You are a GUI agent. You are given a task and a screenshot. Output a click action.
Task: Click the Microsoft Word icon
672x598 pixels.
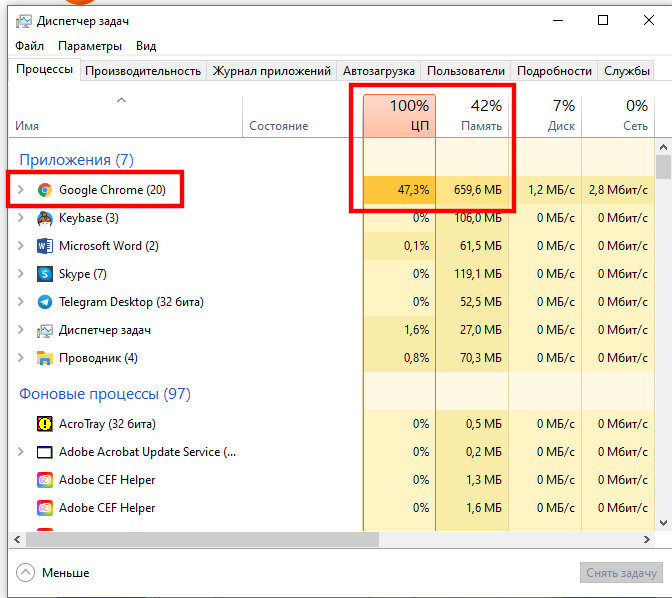[x=45, y=246]
